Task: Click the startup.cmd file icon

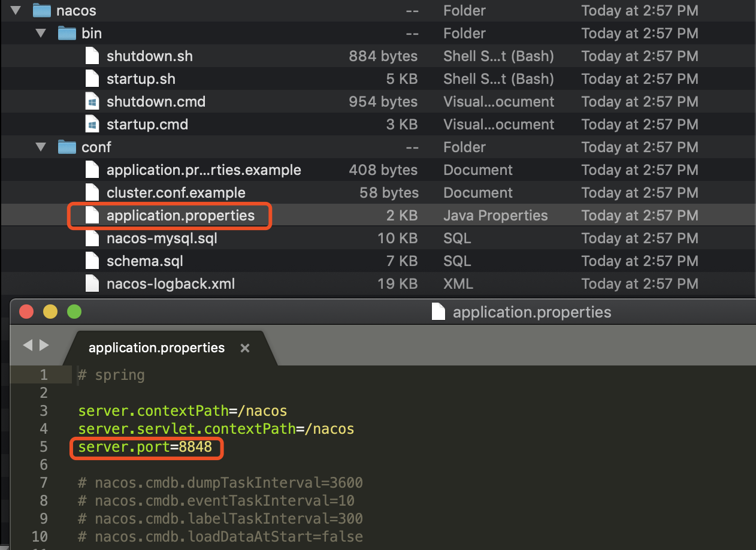Action: click(92, 124)
